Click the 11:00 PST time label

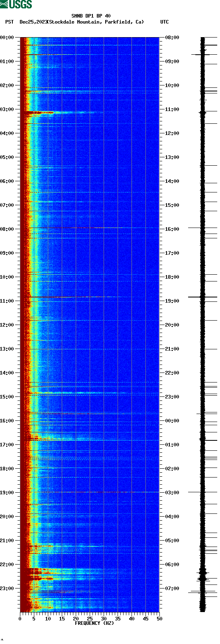click(7, 301)
